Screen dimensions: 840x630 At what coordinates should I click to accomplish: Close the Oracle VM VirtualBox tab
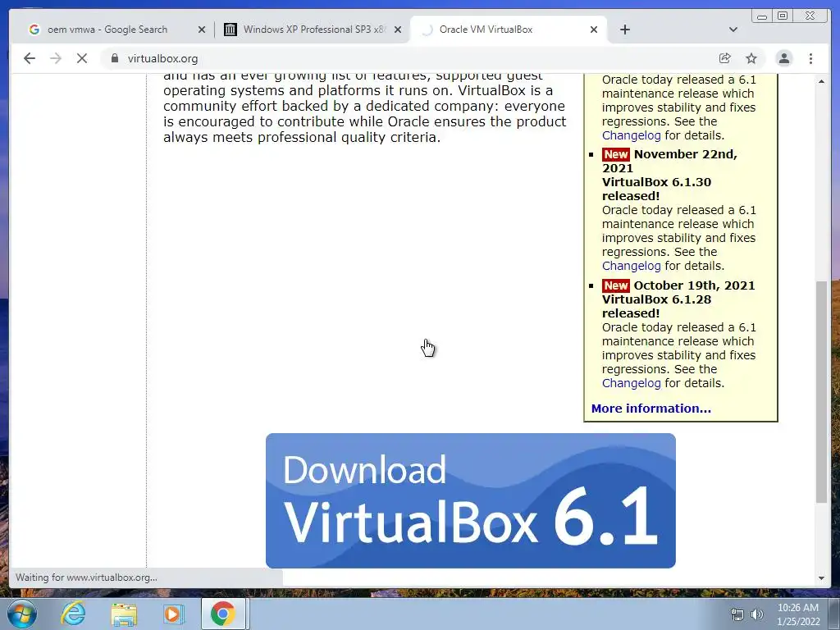594,30
